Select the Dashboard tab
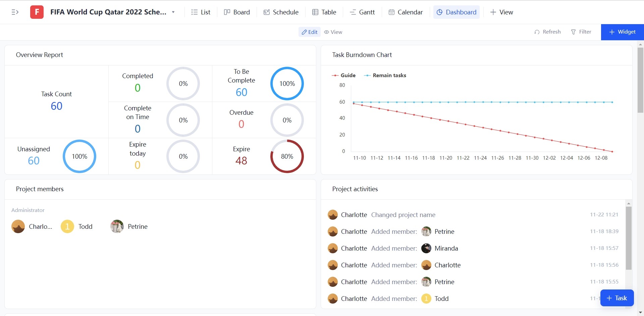Screen dimensions: 644x316 point(457,12)
